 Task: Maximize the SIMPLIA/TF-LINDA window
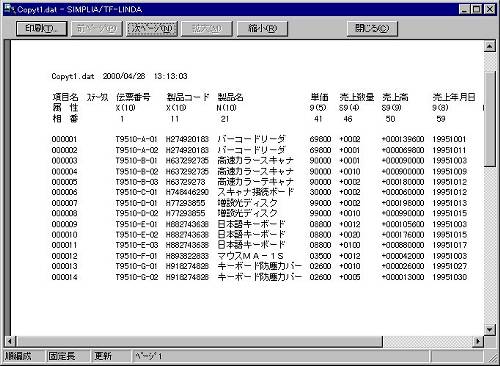[477, 9]
